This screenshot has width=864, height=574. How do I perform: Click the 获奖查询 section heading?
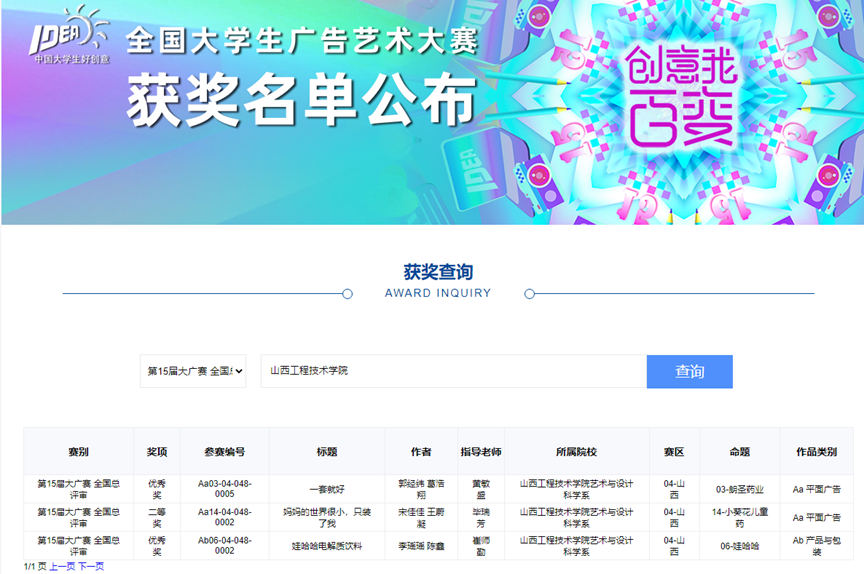click(x=438, y=272)
